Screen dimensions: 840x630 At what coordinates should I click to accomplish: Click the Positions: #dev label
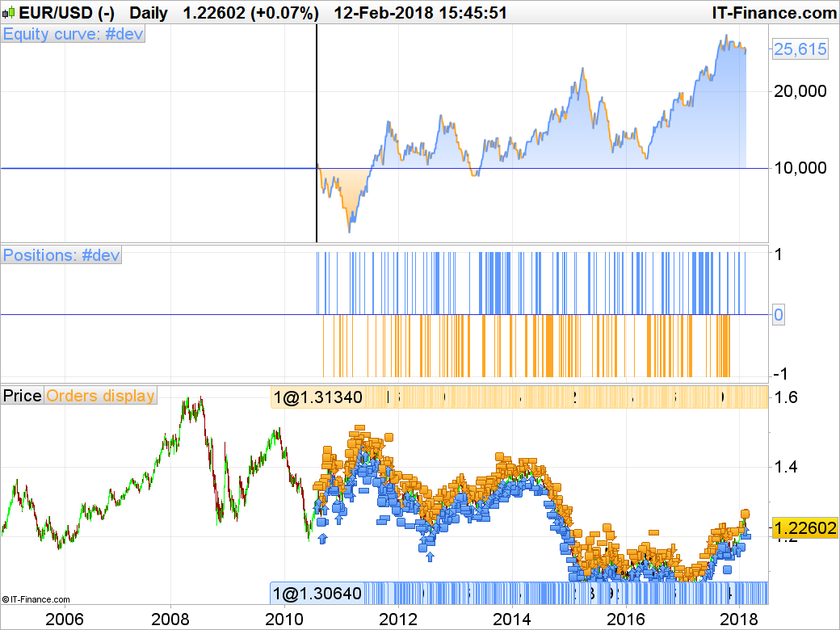point(61,255)
